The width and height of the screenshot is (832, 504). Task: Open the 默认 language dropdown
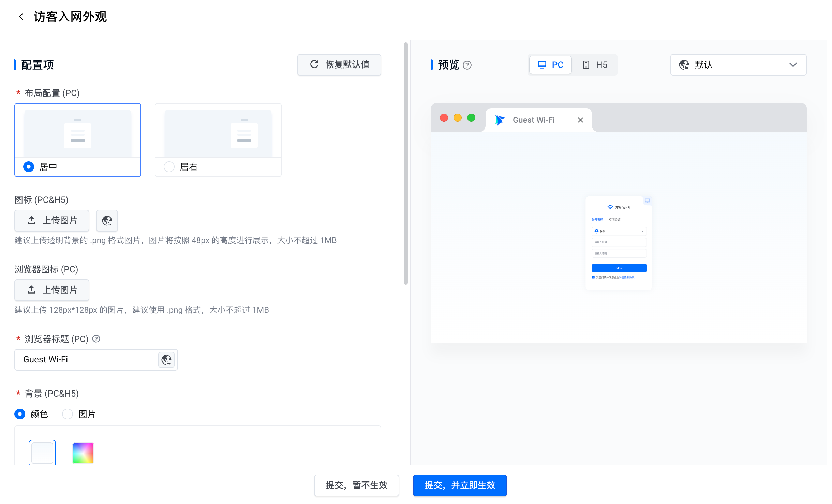(738, 65)
